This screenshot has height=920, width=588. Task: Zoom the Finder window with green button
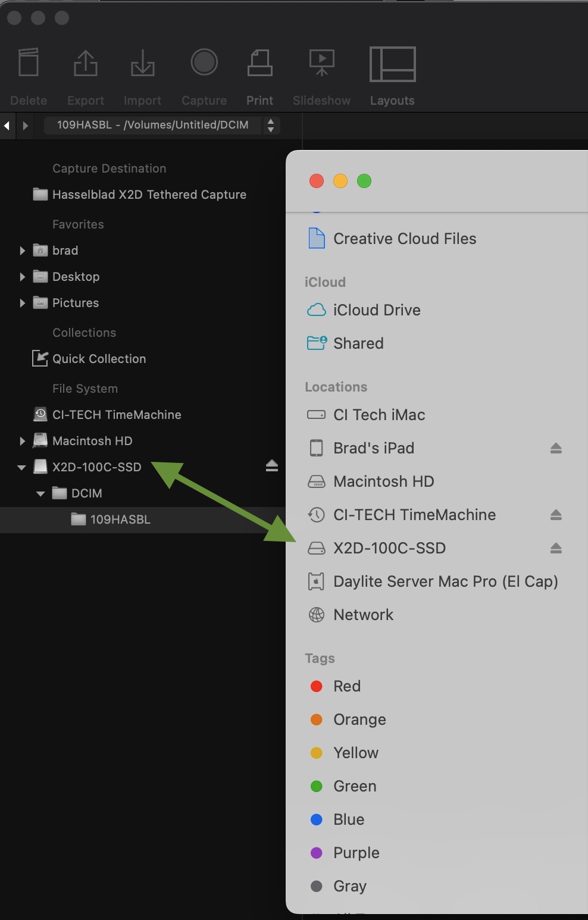(364, 181)
